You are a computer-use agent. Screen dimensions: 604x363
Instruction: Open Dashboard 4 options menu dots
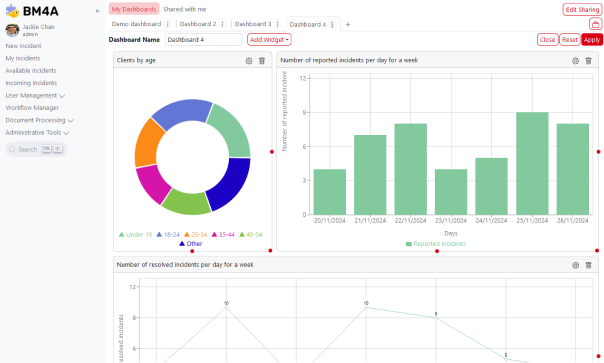(332, 25)
